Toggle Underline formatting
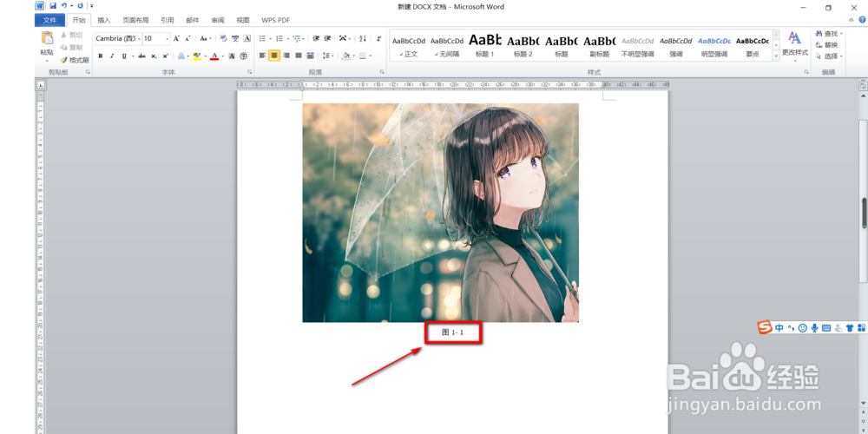 tap(124, 56)
